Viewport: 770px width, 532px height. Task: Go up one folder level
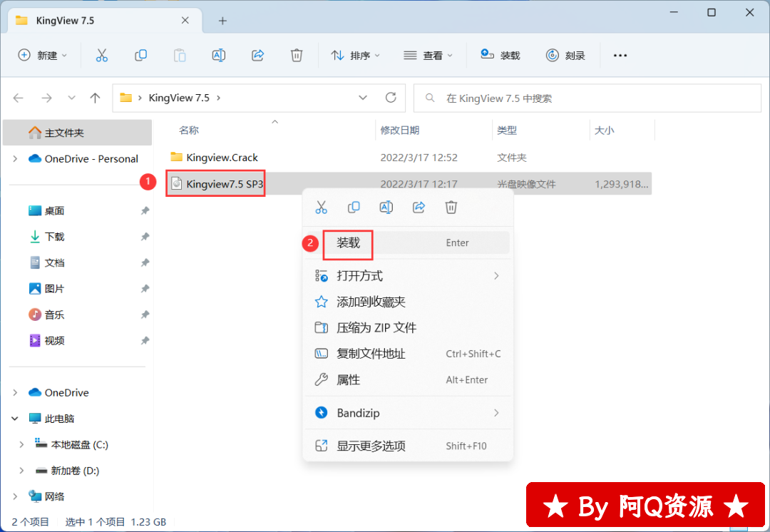96,98
